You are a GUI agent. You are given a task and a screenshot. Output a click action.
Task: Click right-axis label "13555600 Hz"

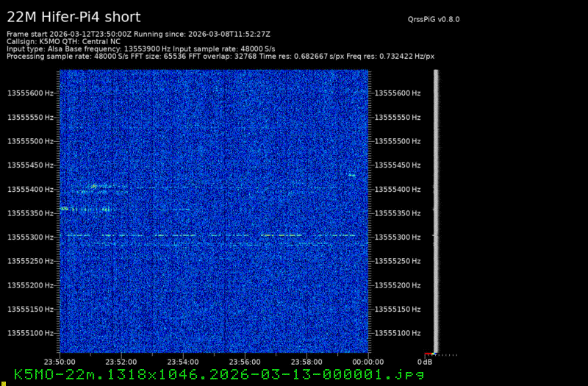tap(398, 93)
